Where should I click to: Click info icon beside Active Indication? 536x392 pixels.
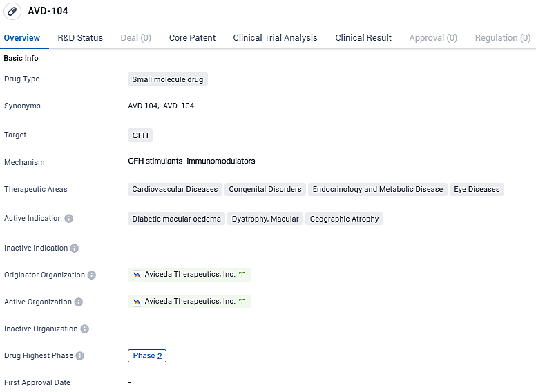pyautogui.click(x=68, y=219)
